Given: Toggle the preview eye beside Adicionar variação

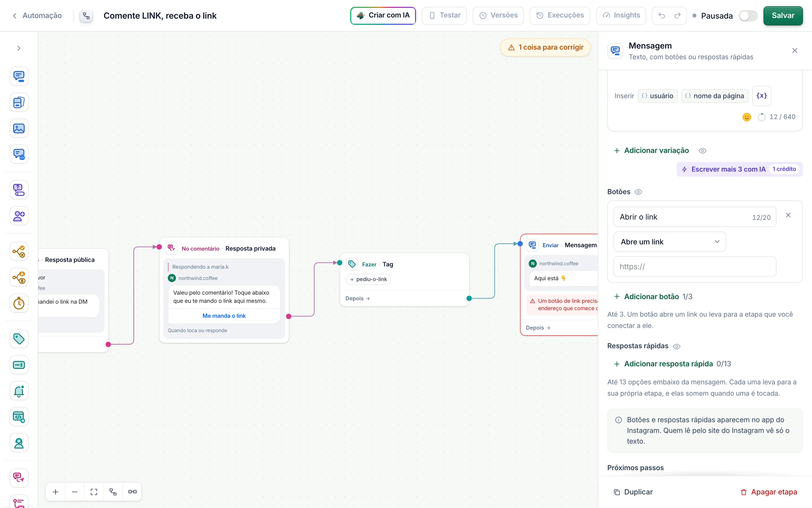Looking at the screenshot, I should tap(703, 151).
